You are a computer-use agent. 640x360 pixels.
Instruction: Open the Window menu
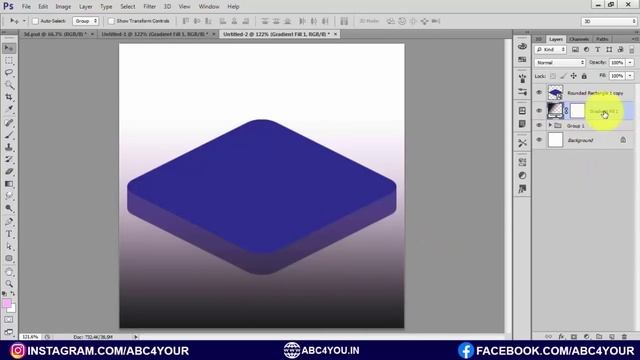[x=209, y=7]
